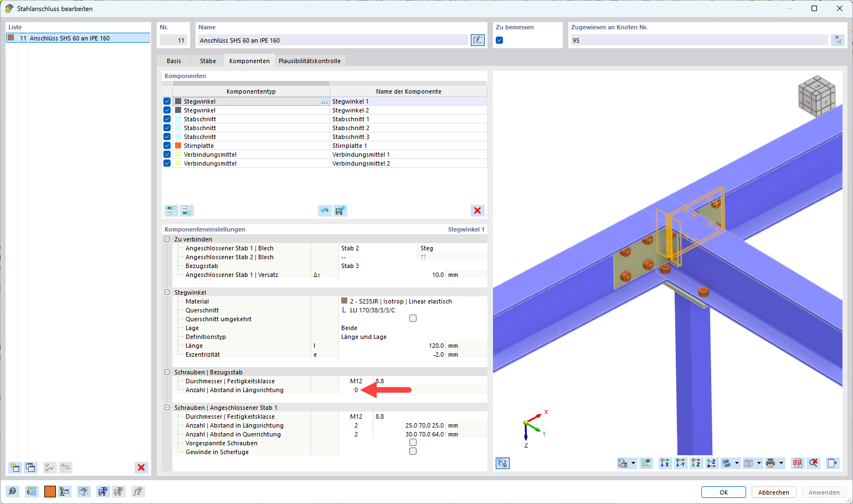
Task: Click the Abbrechen button
Action: coord(773,492)
